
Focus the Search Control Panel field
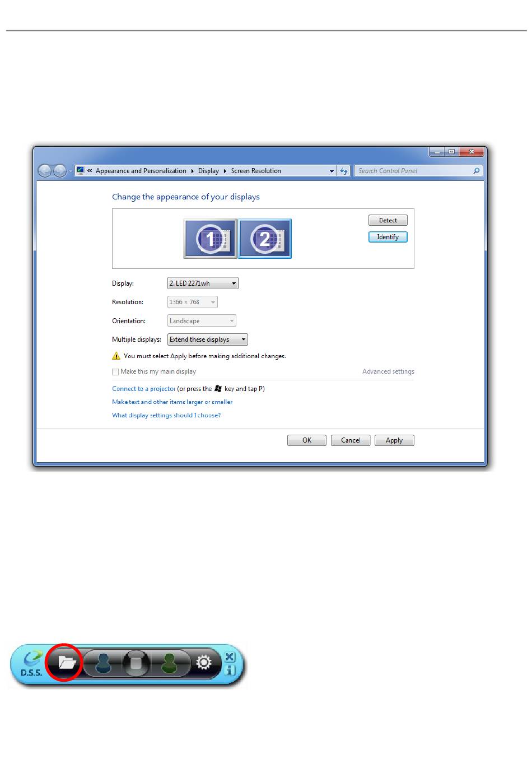pos(418,171)
